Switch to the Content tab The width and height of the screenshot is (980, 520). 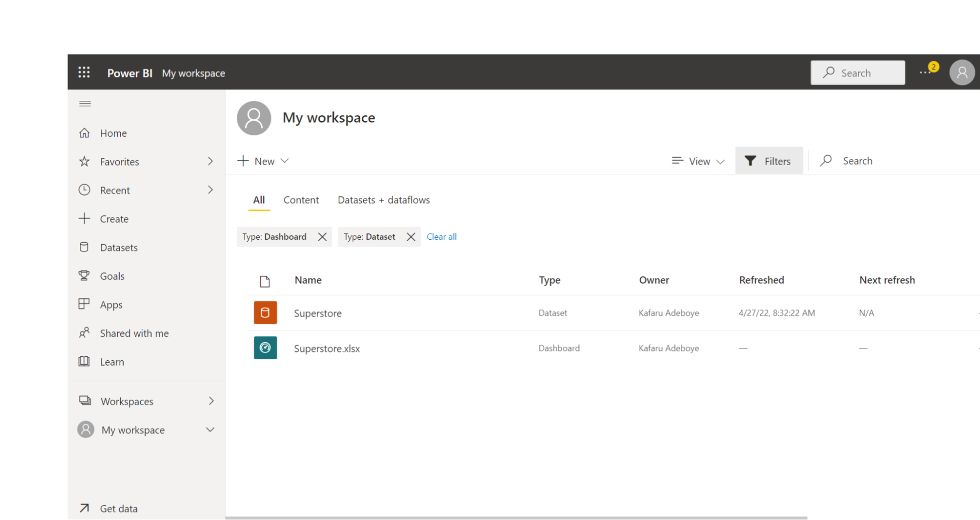tap(301, 200)
